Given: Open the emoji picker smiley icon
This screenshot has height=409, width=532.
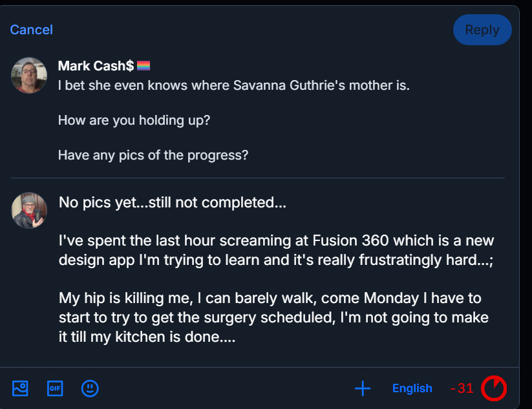Looking at the screenshot, I should pyautogui.click(x=90, y=388).
